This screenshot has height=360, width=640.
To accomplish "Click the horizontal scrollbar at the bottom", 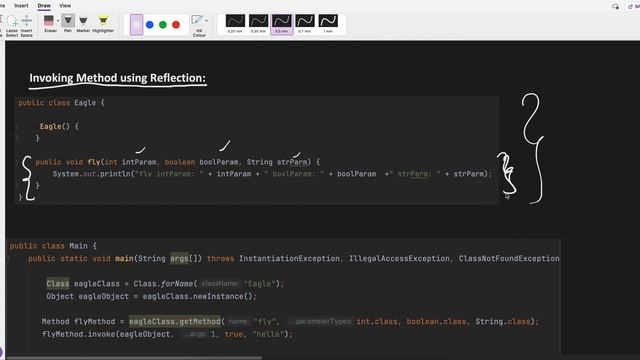I will (x=134, y=358).
